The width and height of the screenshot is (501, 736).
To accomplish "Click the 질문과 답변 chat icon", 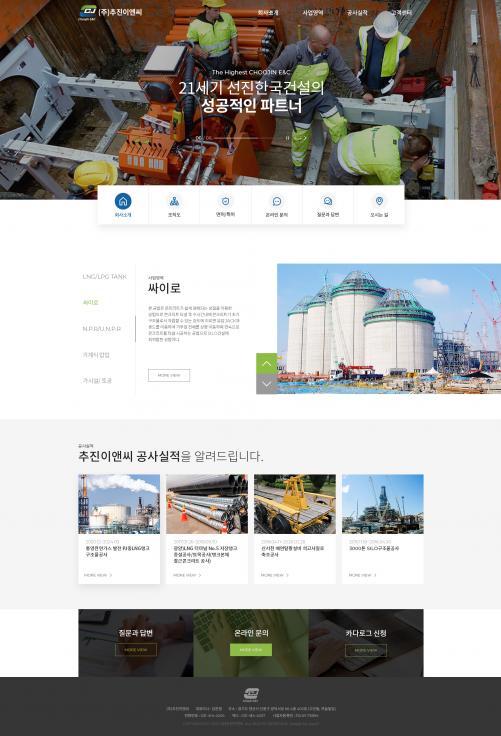I will [328, 201].
